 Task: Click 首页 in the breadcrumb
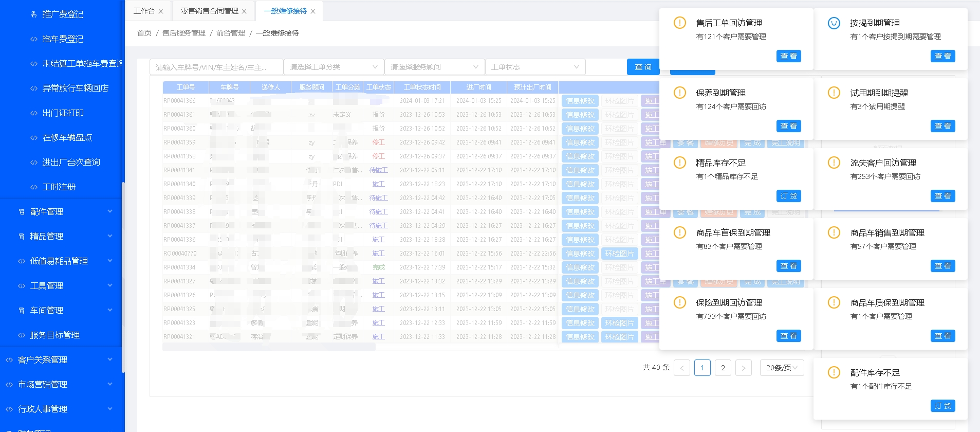144,33
